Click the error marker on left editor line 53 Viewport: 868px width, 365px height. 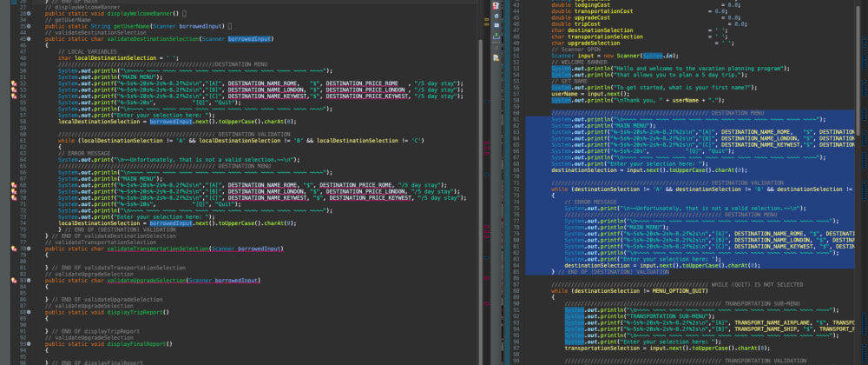pos(14,90)
